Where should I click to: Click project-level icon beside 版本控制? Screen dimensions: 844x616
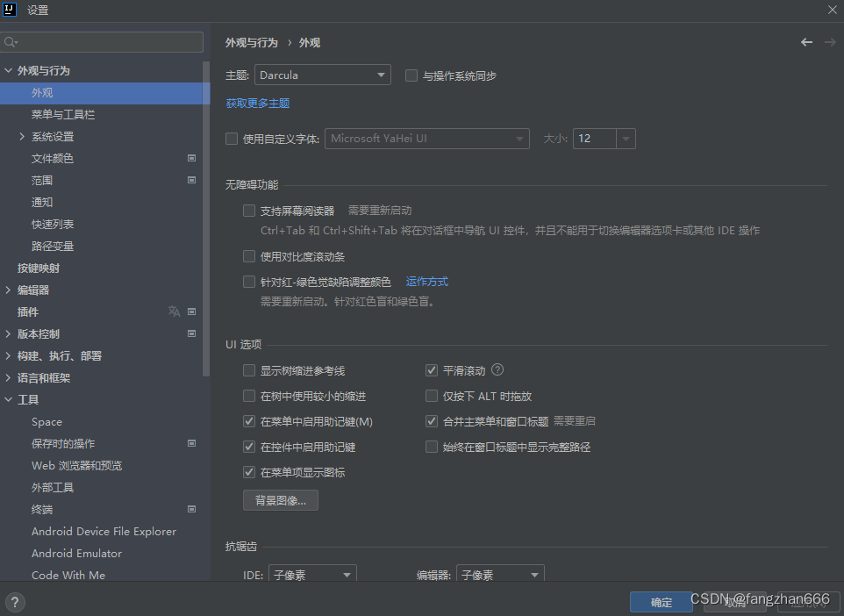click(x=191, y=333)
